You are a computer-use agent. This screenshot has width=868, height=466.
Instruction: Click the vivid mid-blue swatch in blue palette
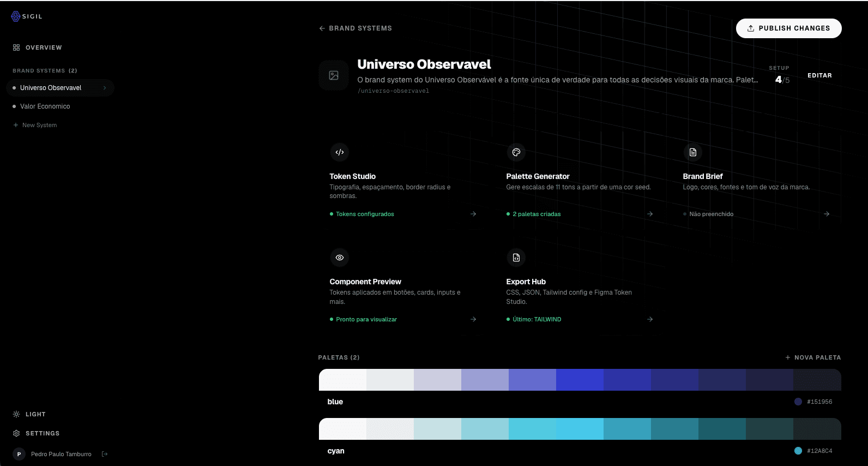(x=580, y=380)
